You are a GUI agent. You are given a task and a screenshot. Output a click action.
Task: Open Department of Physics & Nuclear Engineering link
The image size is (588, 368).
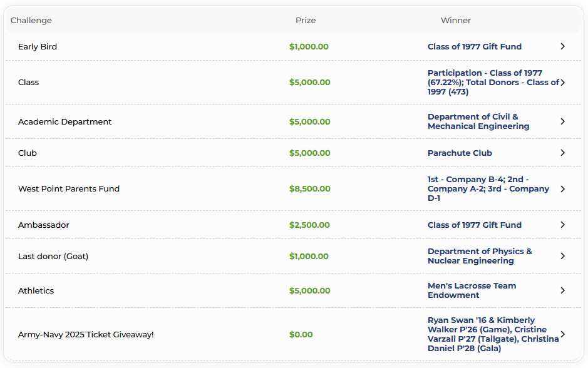tap(480, 256)
